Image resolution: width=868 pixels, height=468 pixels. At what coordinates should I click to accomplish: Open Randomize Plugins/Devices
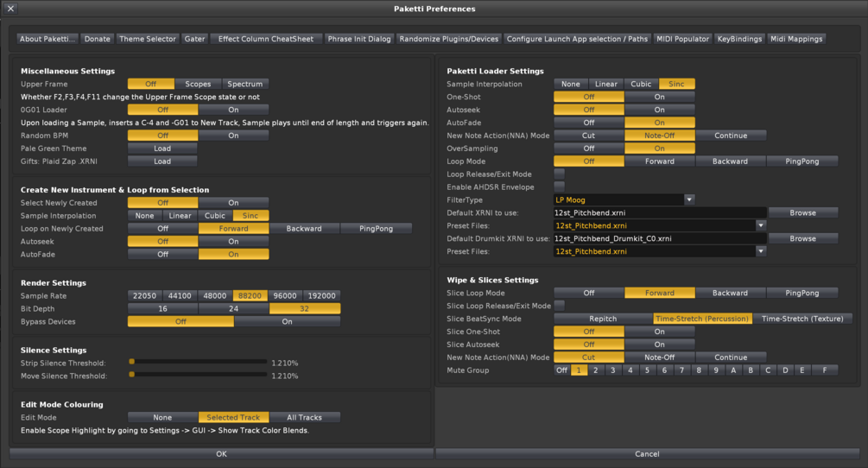click(449, 39)
